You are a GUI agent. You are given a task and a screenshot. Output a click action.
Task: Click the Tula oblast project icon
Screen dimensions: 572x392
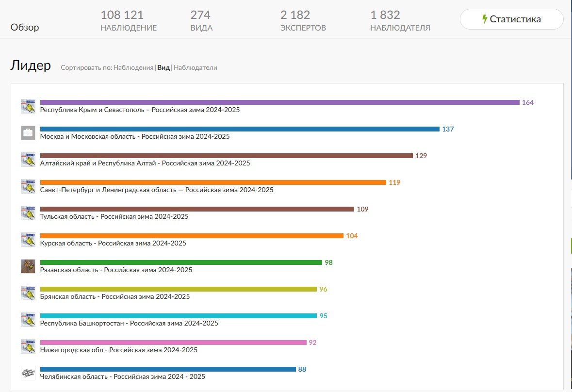pyautogui.click(x=28, y=212)
